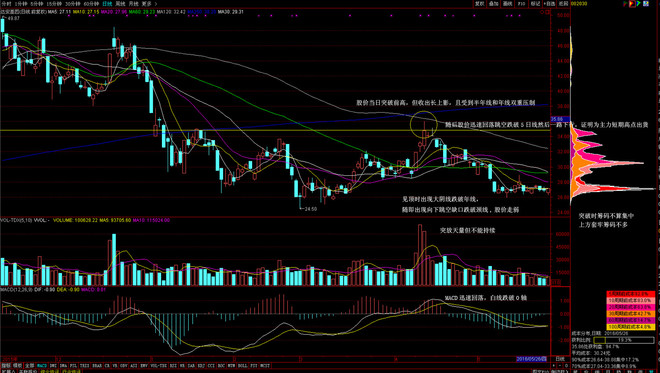Click the 24.50 low price label
The width and height of the screenshot is (660, 373).
(x=310, y=209)
